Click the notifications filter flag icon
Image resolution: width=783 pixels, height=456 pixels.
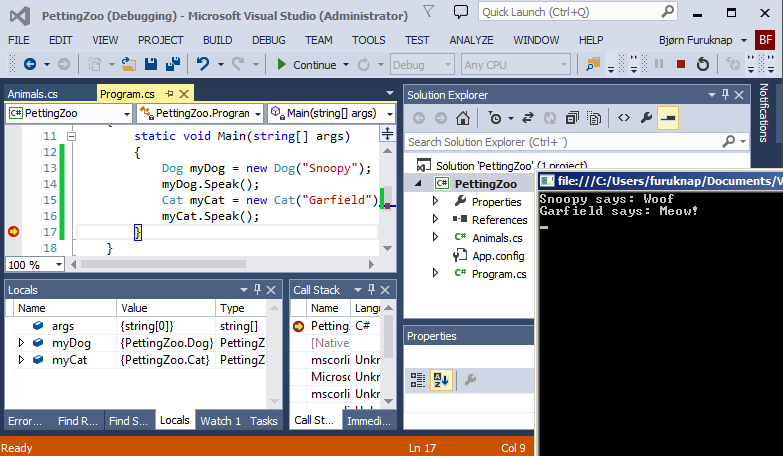tap(428, 11)
